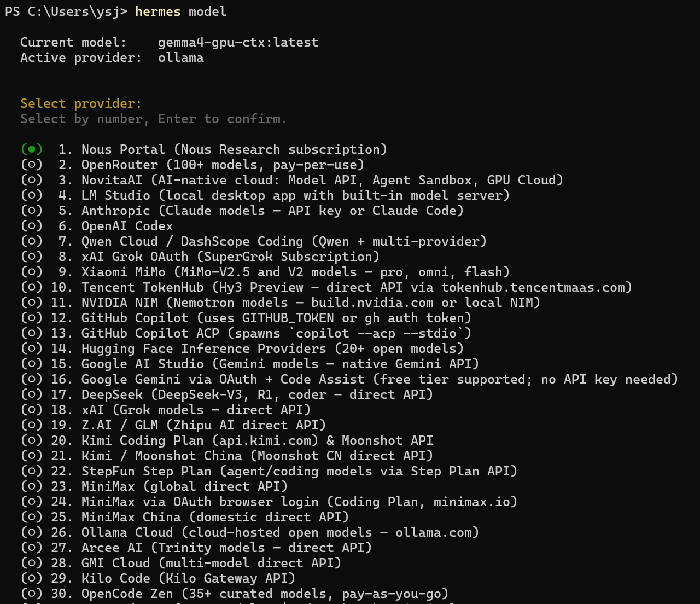Pick the Ollama Cloud radio option

tap(32, 532)
